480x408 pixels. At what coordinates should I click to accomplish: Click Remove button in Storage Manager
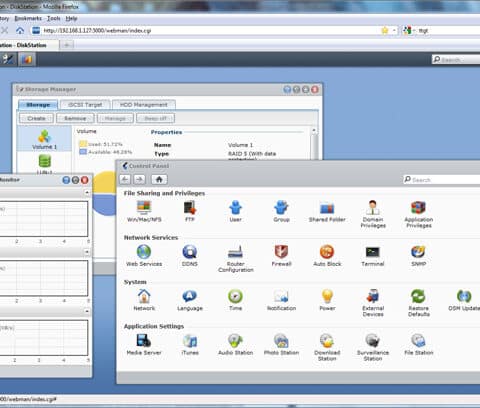pos(75,118)
